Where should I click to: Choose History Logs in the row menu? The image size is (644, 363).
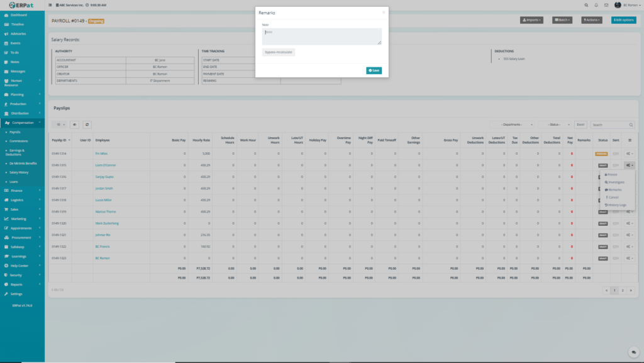pyautogui.click(x=616, y=204)
